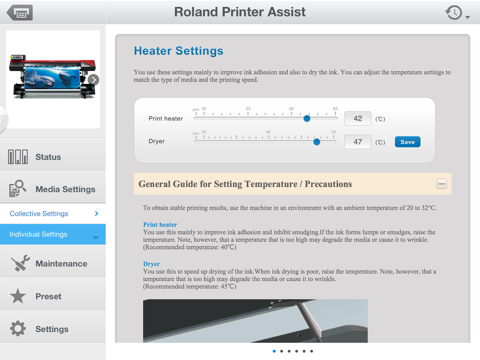
Task: Click Dryer temperature field showing 47
Action: pyautogui.click(x=358, y=142)
